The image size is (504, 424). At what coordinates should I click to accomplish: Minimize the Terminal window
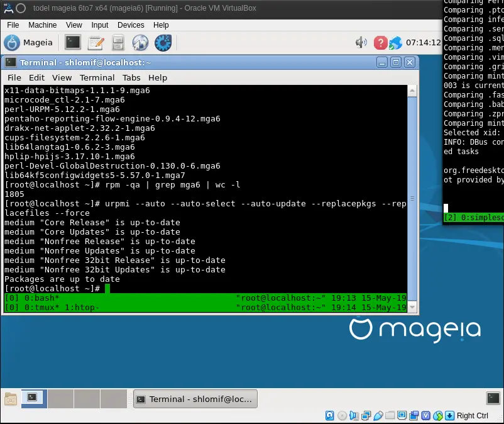382,62
